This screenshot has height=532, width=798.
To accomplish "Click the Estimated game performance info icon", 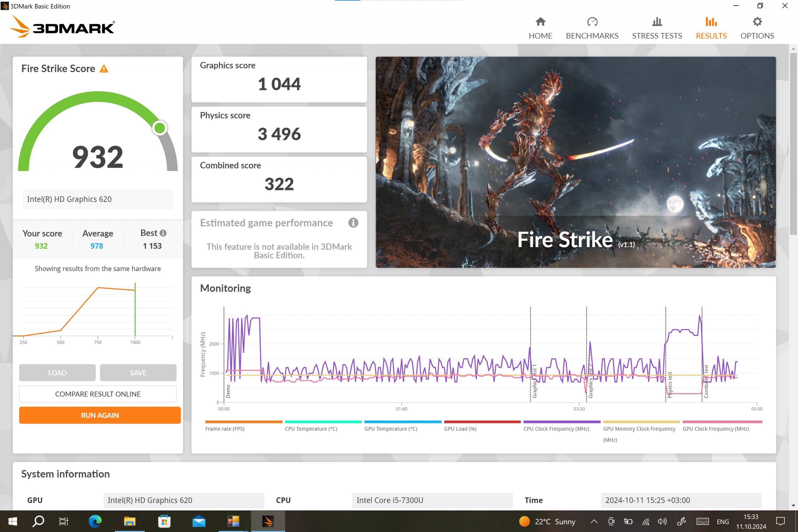I will coord(353,223).
